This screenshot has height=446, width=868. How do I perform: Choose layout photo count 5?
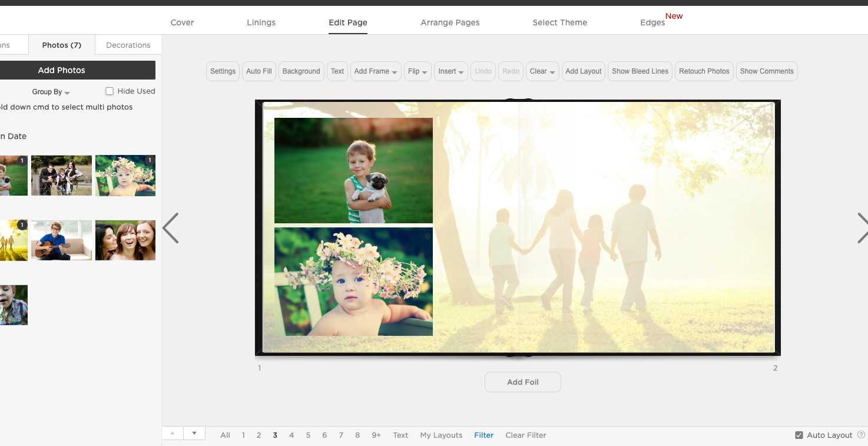click(x=308, y=435)
